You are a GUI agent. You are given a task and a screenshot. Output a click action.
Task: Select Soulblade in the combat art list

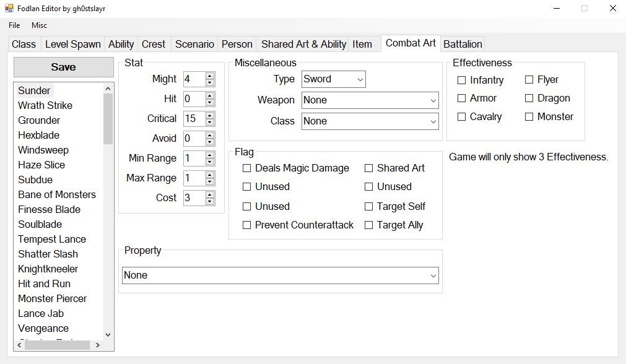point(40,224)
